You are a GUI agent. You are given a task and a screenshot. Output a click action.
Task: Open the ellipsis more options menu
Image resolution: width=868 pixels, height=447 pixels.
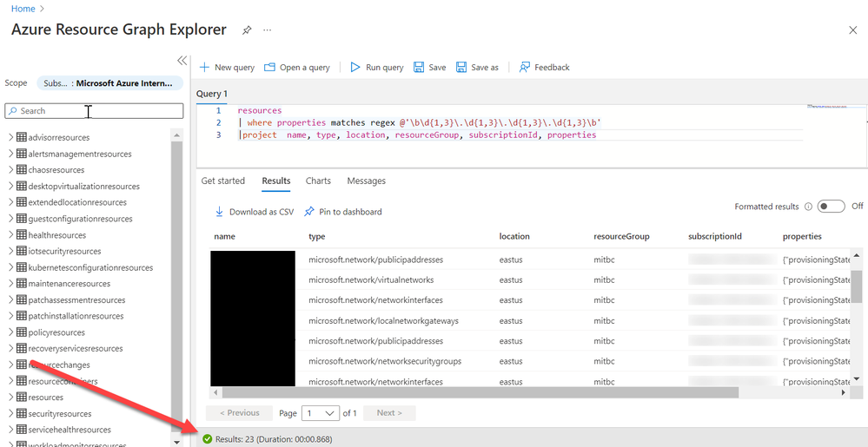(x=268, y=30)
